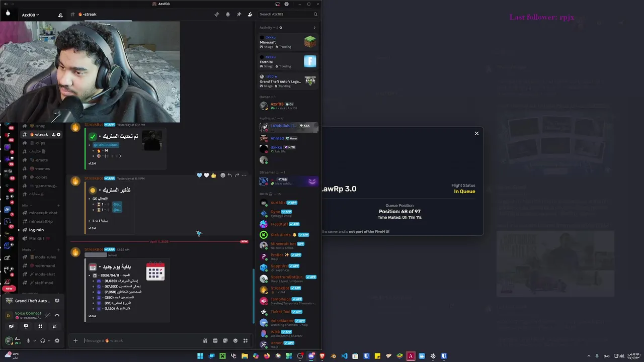Mute the microphone
Screen dimensions: 644x362
pyautogui.click(x=28, y=340)
